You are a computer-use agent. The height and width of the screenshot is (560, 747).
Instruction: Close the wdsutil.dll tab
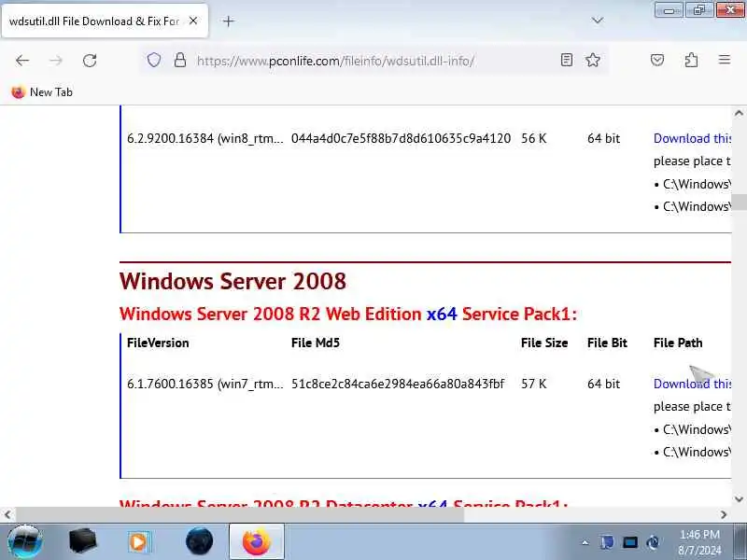point(193,21)
